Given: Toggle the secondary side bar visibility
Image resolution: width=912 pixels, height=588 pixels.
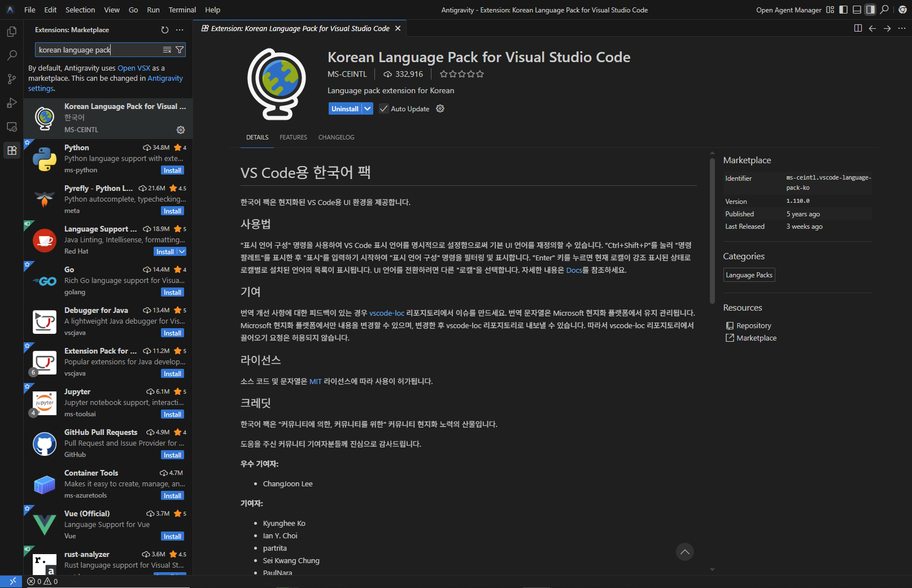Looking at the screenshot, I should [870, 10].
